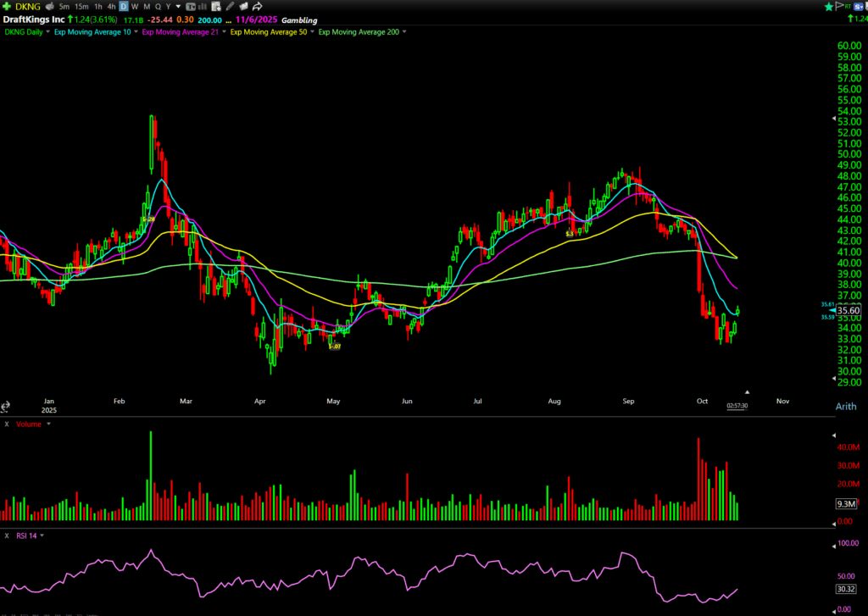Click the 35.60 current price label
868x616 pixels.
(848, 311)
